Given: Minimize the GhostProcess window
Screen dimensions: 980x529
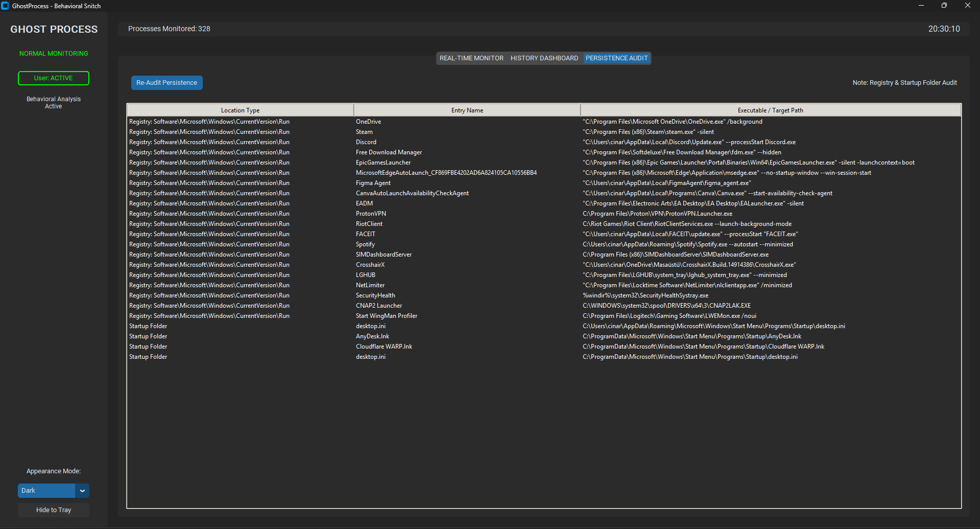Looking at the screenshot, I should (921, 6).
